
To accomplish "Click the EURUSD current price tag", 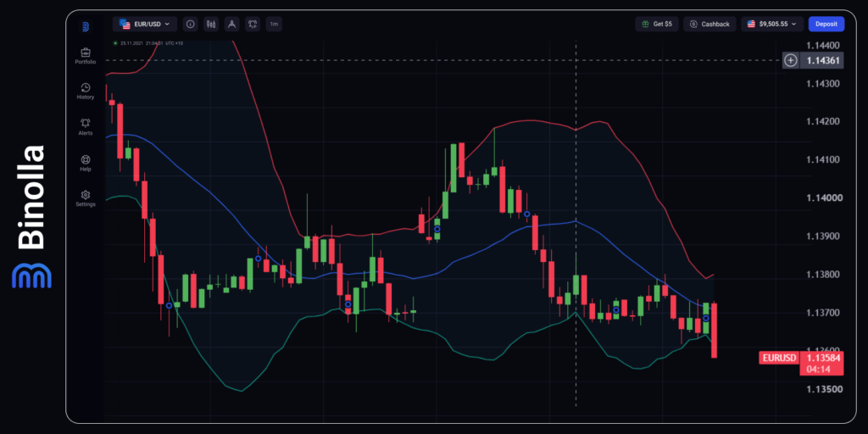I will point(779,359).
